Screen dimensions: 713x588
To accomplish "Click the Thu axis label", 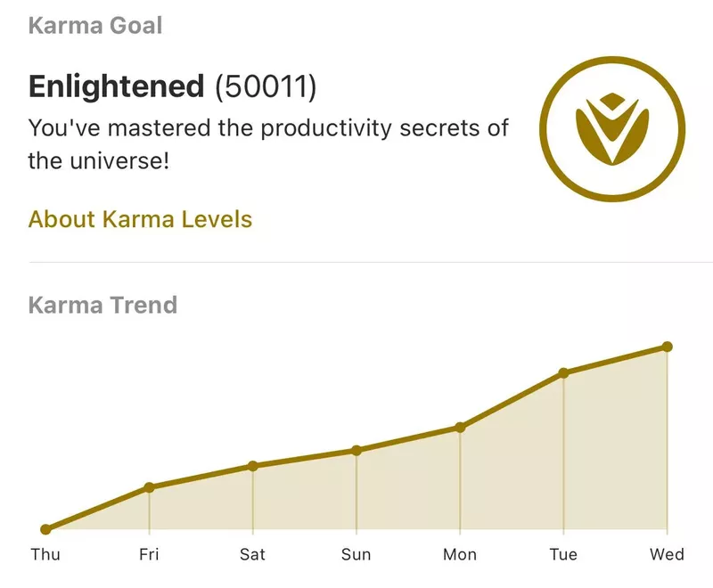I will [x=45, y=555].
